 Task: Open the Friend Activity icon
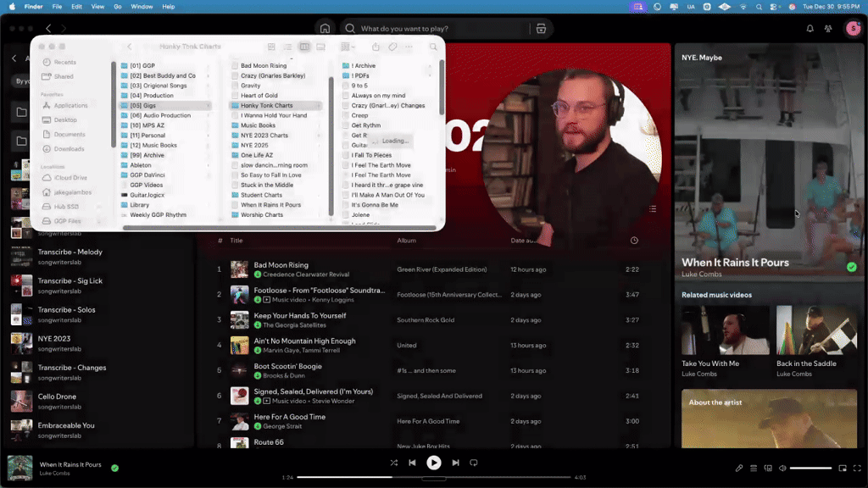[x=828, y=29]
